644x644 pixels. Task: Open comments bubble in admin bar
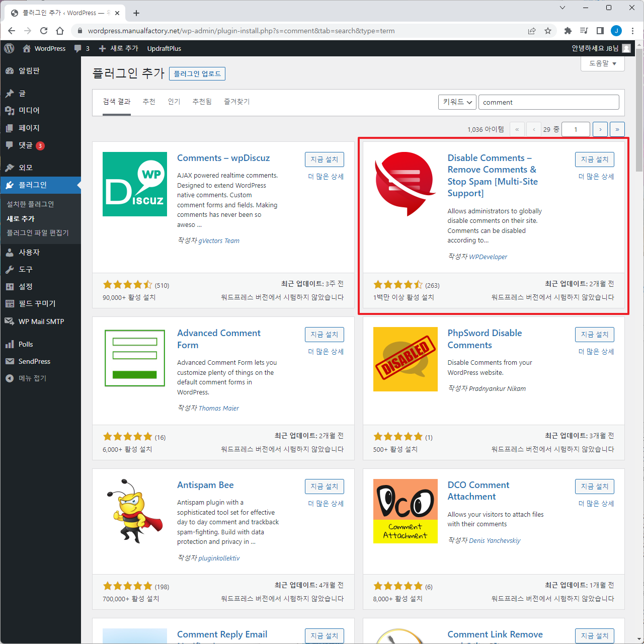point(82,48)
